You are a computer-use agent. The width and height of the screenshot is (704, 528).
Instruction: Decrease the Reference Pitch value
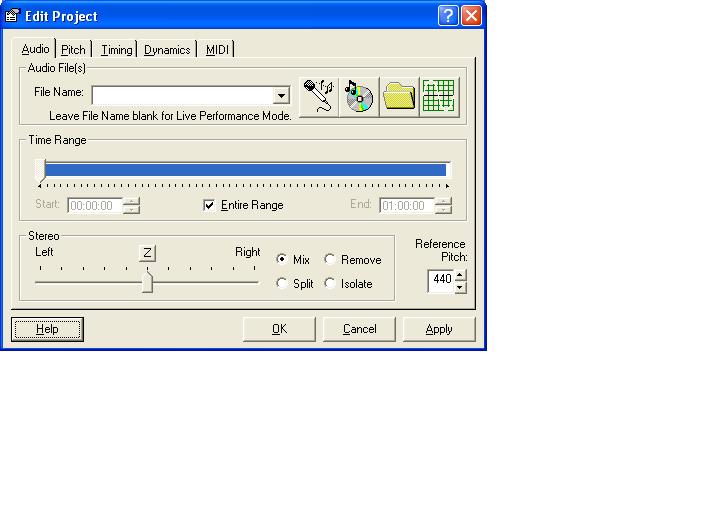point(460,287)
